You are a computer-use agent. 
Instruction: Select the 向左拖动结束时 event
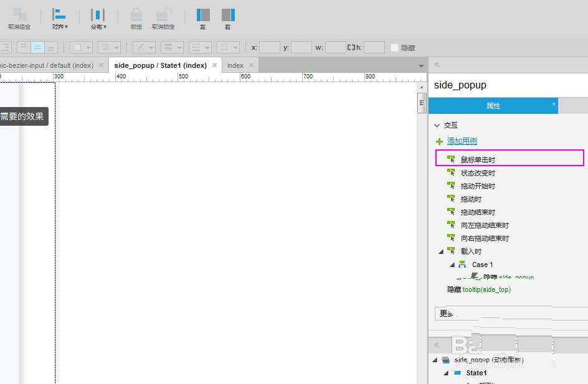pyautogui.click(x=485, y=225)
